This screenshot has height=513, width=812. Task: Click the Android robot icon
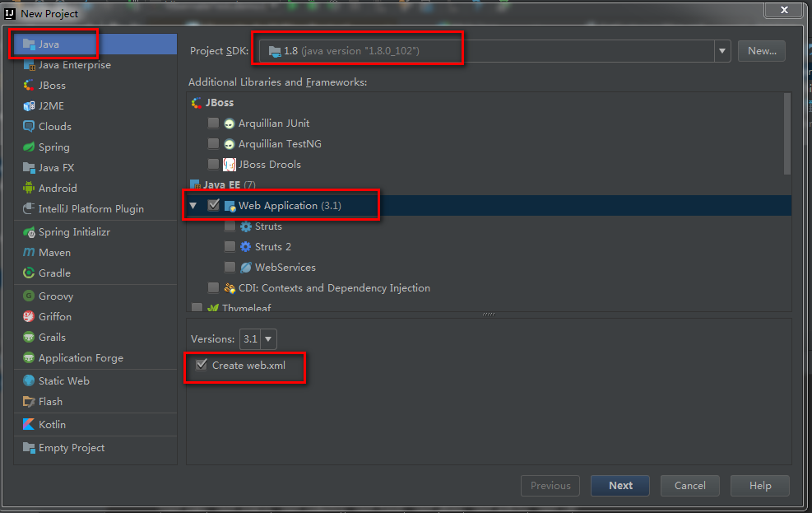point(29,188)
